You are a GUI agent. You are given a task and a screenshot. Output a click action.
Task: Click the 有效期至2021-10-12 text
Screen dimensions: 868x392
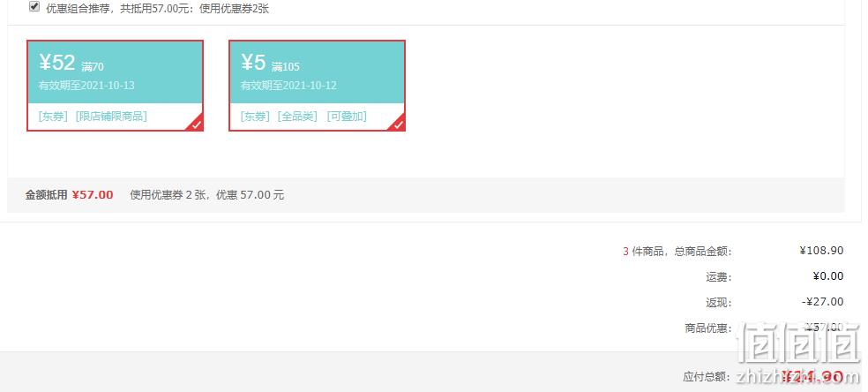(x=288, y=86)
